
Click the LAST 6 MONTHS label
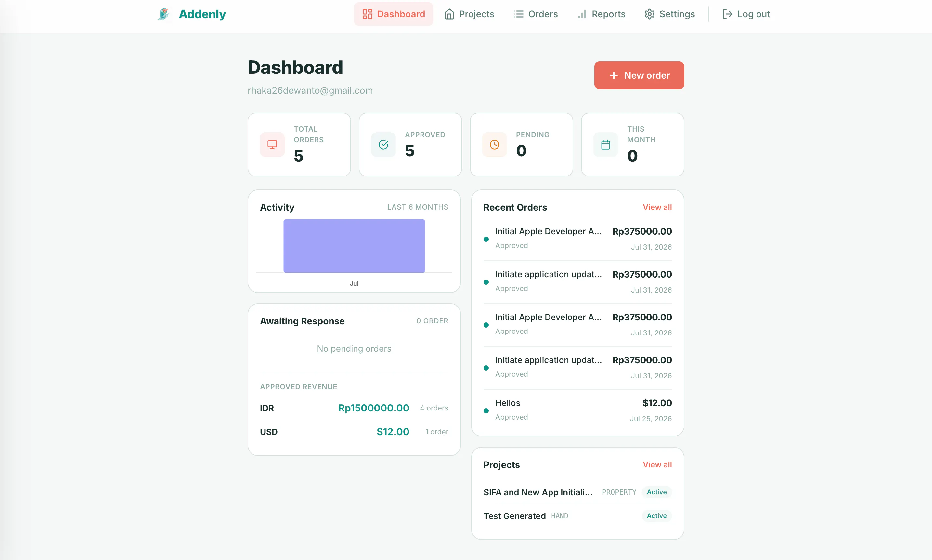click(x=418, y=207)
